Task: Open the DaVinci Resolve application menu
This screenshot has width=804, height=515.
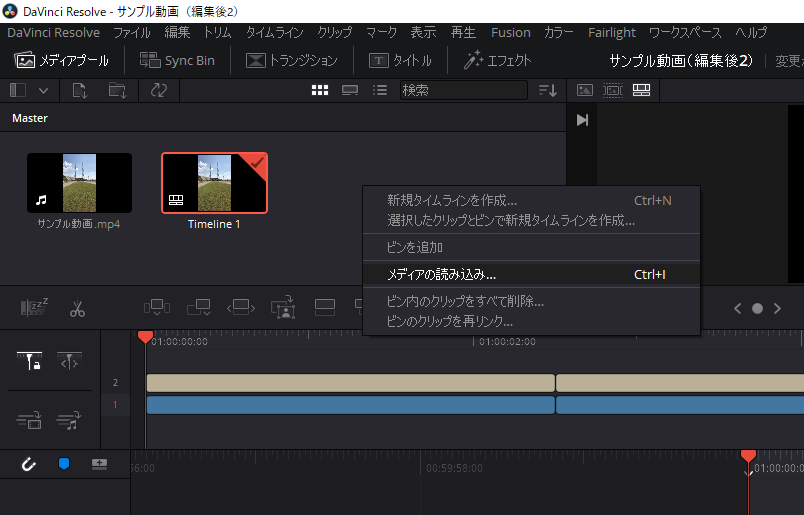Action: (53, 32)
